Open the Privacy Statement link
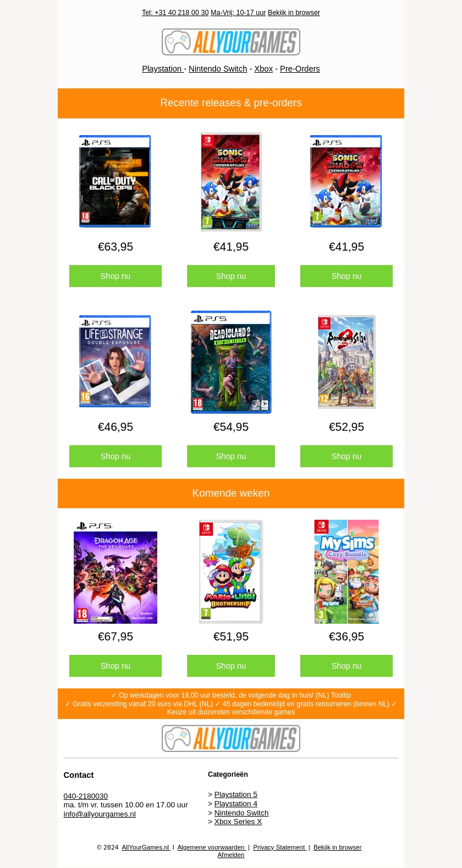Screen dimensions: 462x868 pyautogui.click(x=280, y=848)
